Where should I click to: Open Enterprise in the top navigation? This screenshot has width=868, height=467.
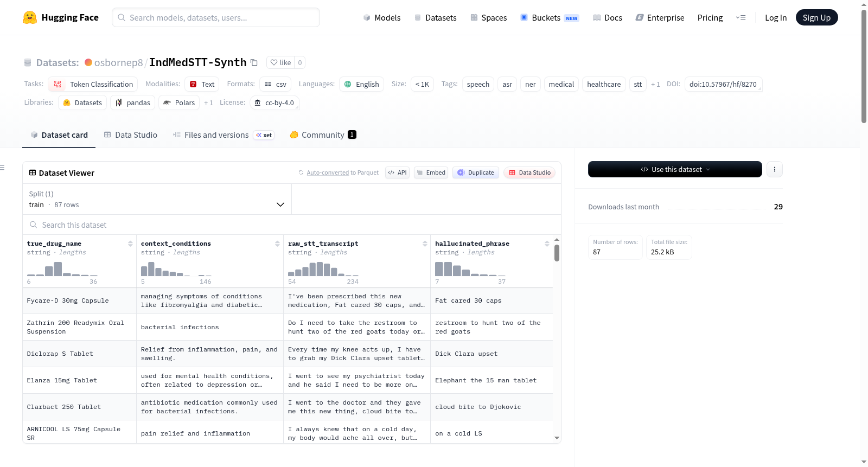660,17
